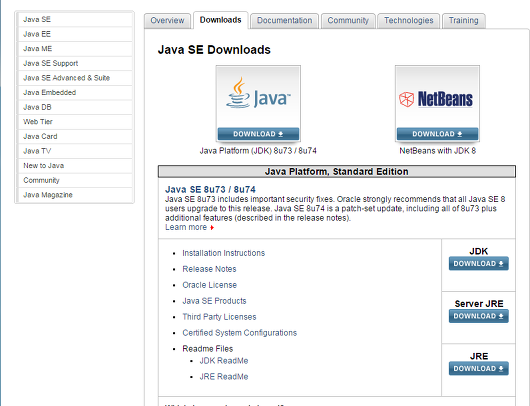The width and height of the screenshot is (530, 406).
Task: Click the Learn more link
Action: 186,228
